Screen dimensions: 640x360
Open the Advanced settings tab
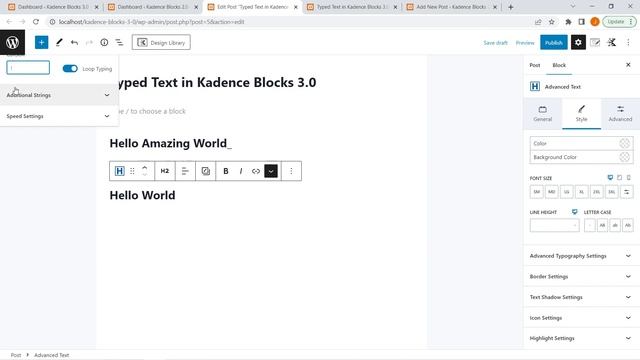point(620,113)
